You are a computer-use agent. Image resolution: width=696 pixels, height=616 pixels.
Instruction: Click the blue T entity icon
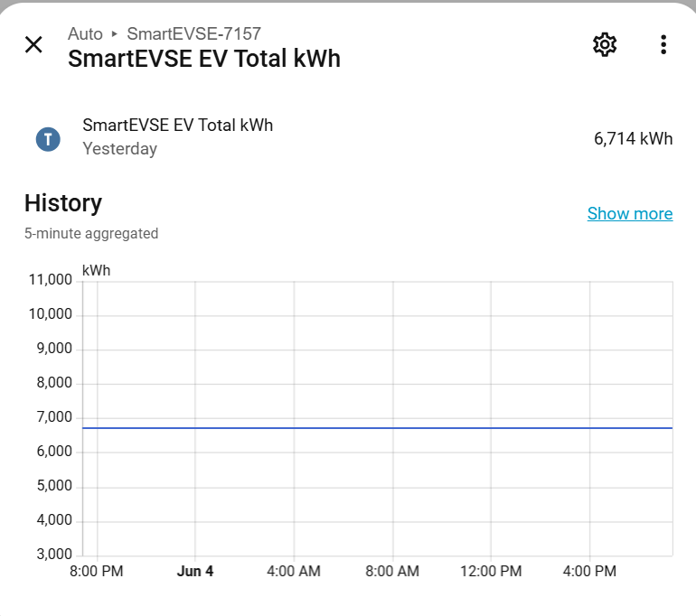48,139
